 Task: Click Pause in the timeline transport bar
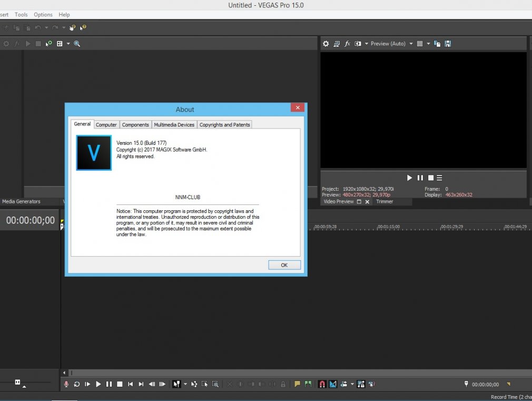pyautogui.click(x=109, y=384)
